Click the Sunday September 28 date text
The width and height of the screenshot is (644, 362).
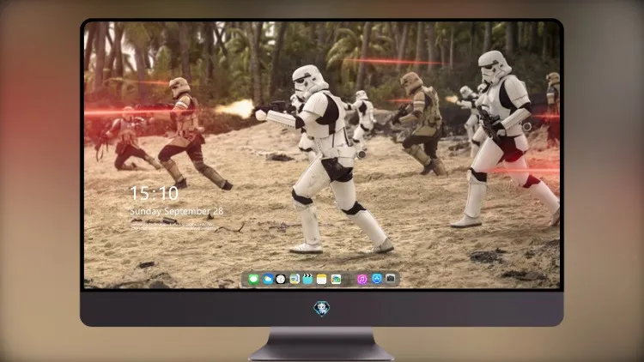point(177,211)
